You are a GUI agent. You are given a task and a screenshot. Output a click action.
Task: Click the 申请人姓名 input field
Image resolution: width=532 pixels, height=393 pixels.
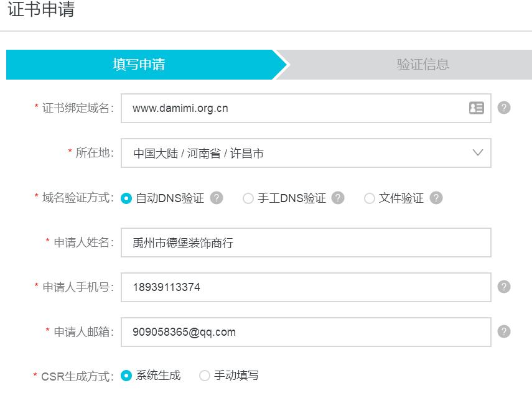coord(306,243)
